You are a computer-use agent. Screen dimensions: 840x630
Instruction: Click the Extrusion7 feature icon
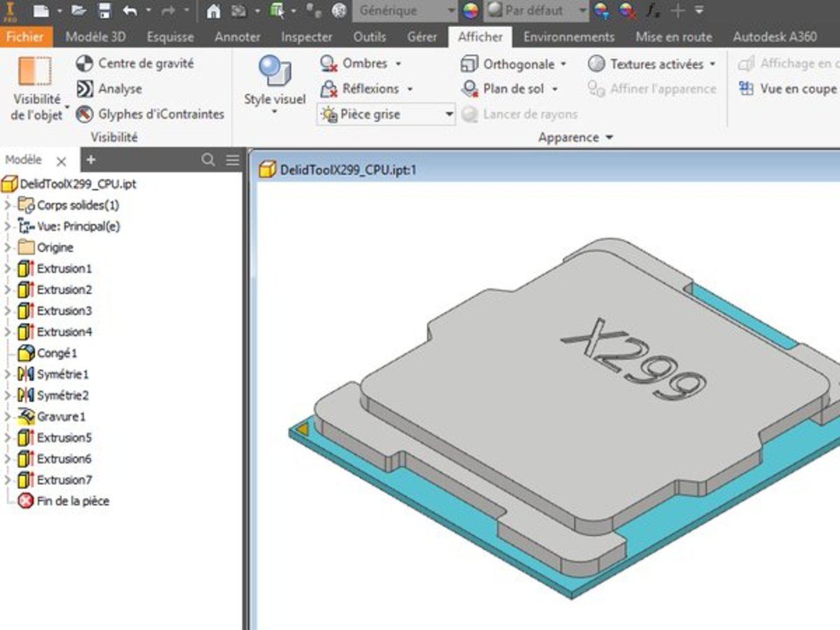(26, 480)
